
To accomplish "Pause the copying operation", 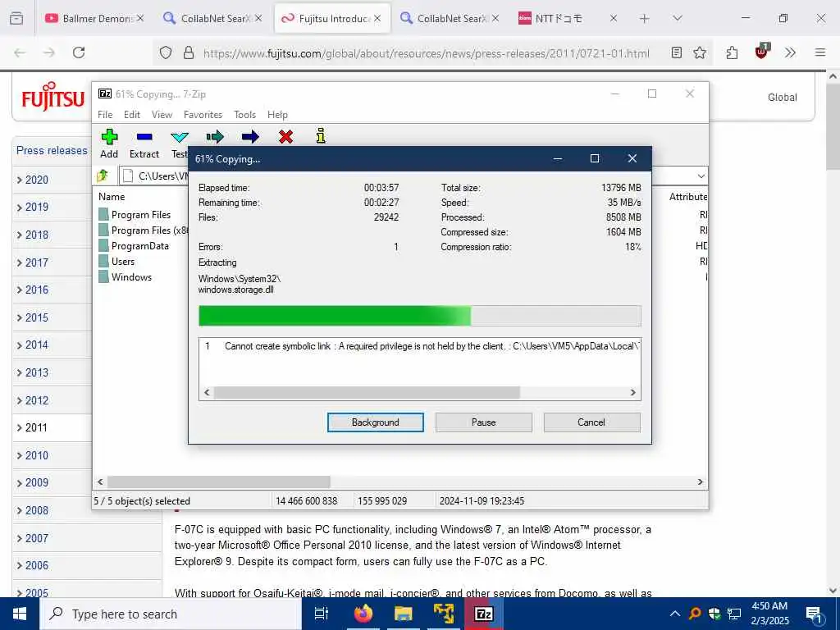I will [483, 422].
